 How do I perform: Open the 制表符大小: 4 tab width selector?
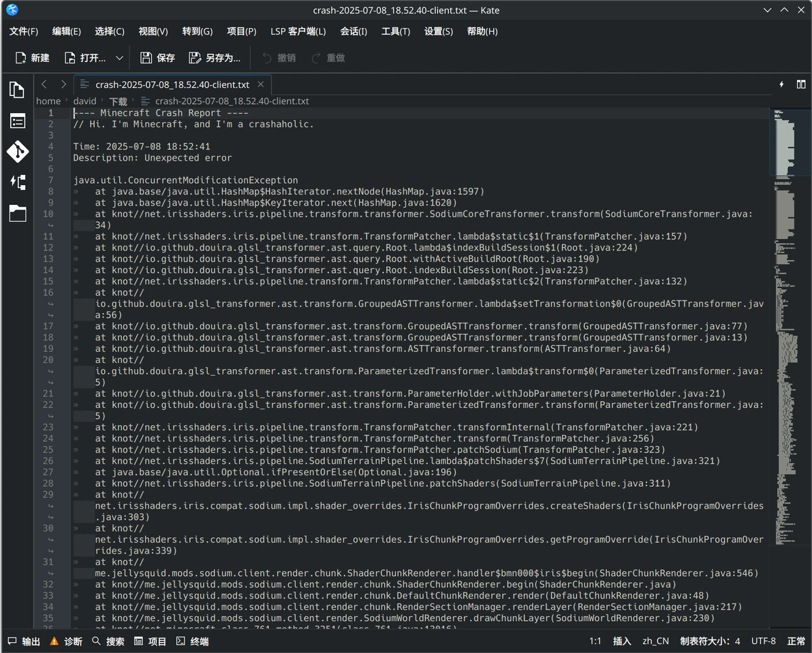coord(710,641)
